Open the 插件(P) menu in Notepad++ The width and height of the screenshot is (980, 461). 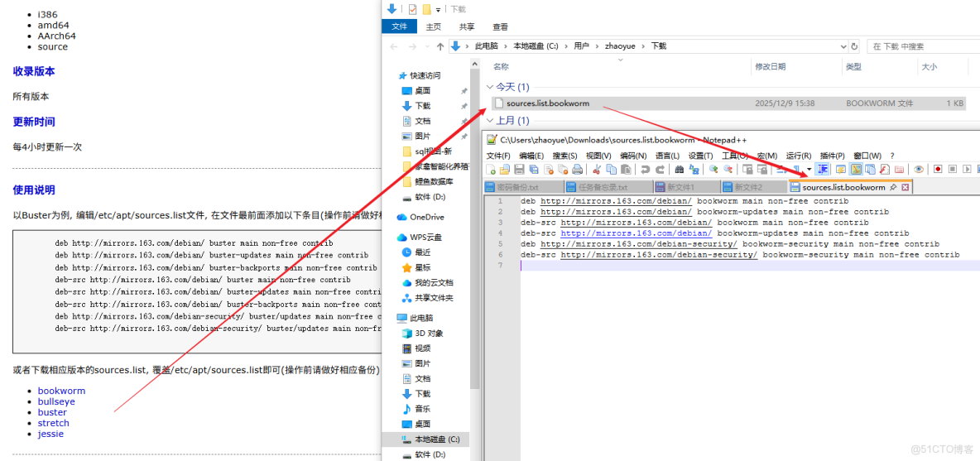coord(833,155)
